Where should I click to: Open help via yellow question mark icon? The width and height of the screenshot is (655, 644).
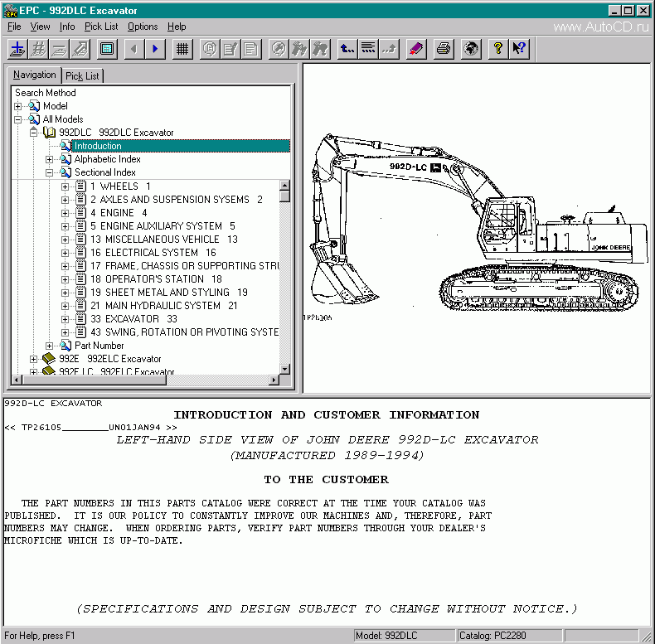coord(498,49)
